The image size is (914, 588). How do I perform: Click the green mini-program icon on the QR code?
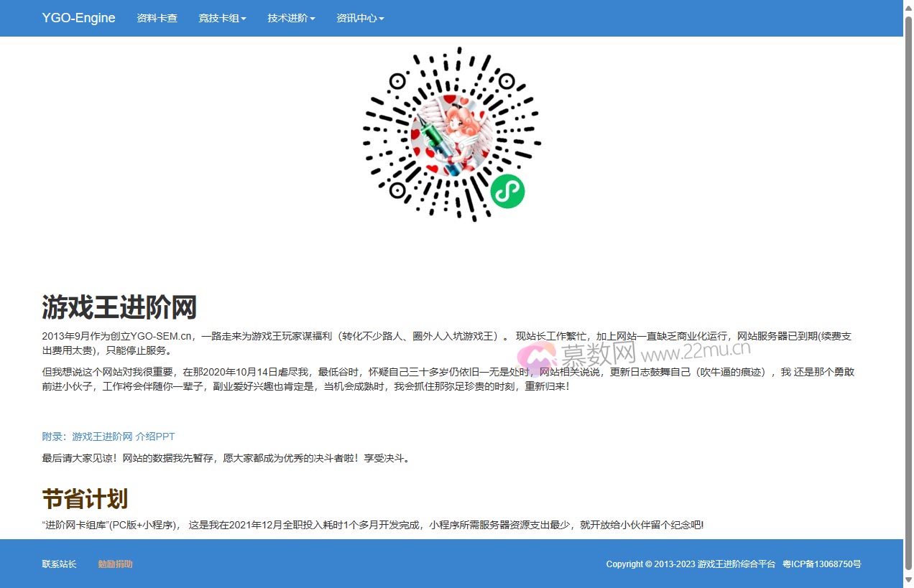508,192
